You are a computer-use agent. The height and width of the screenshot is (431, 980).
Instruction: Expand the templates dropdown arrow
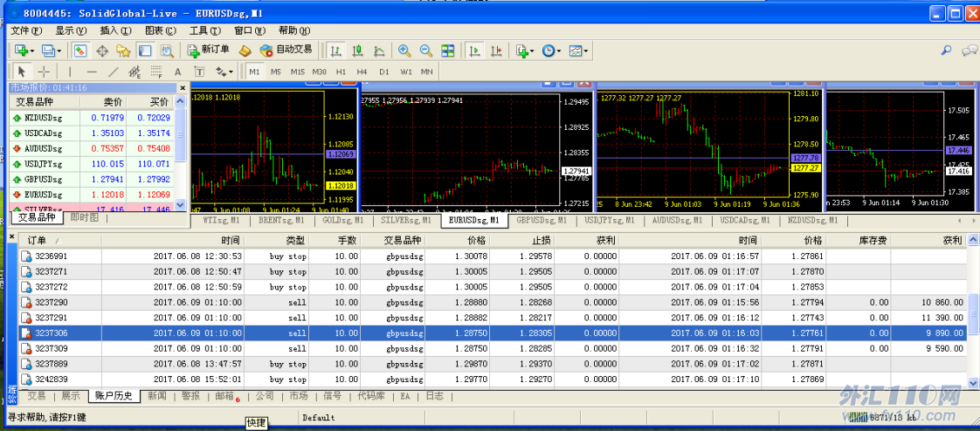tap(585, 51)
